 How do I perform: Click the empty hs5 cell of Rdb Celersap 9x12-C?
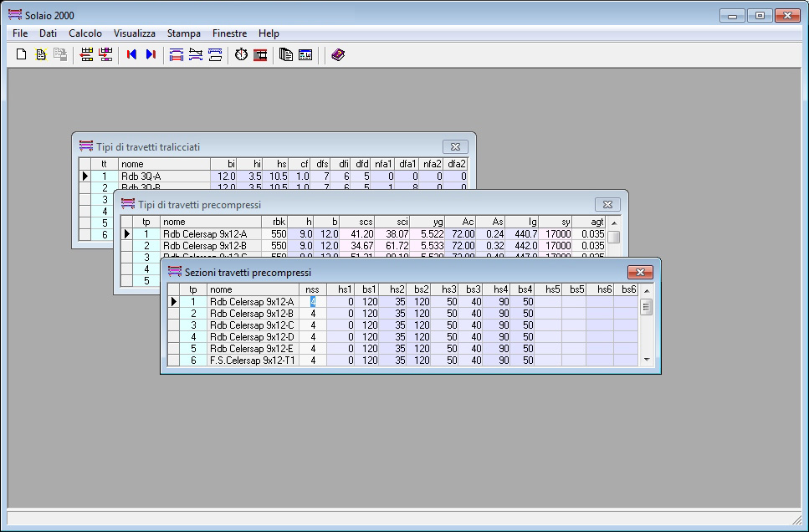[548, 325]
